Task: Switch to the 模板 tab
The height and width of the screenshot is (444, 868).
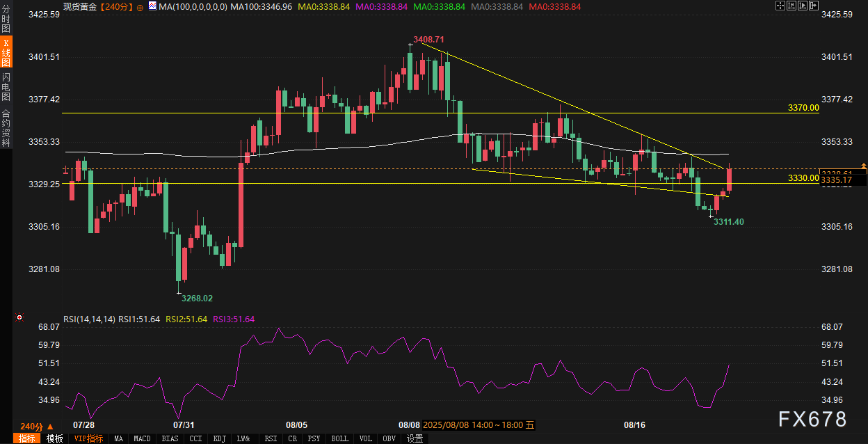Action: tap(55, 438)
